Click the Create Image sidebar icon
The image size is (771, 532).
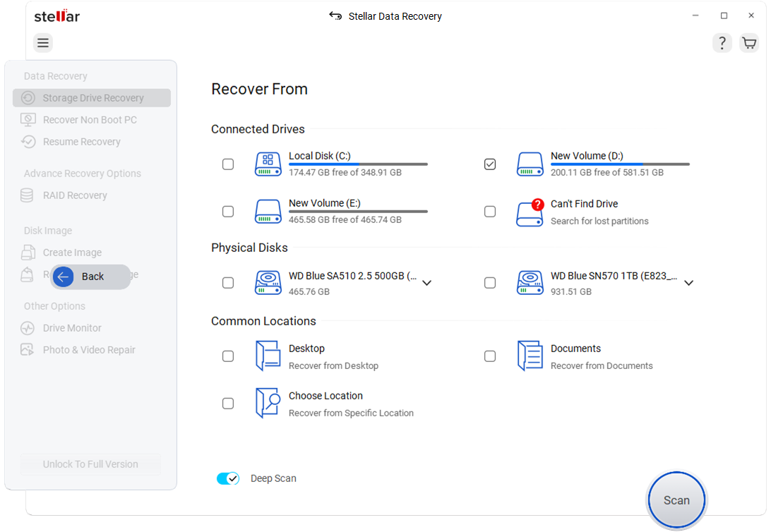[x=28, y=252]
